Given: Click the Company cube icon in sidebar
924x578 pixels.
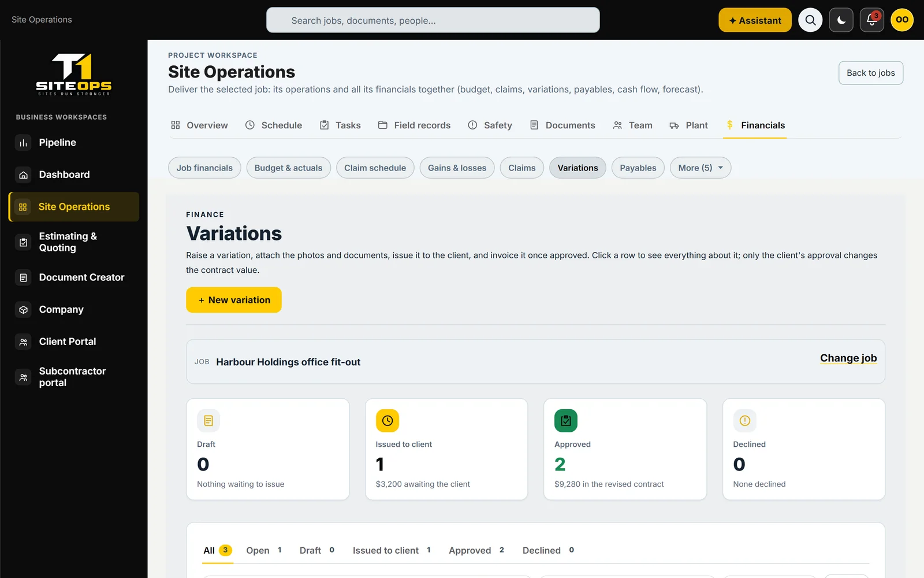Looking at the screenshot, I should coord(23,310).
